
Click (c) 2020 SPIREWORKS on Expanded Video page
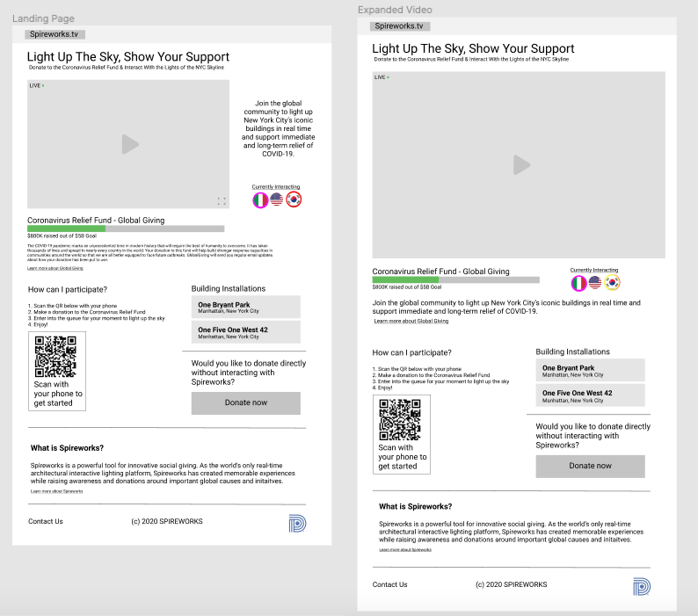pos(511,584)
